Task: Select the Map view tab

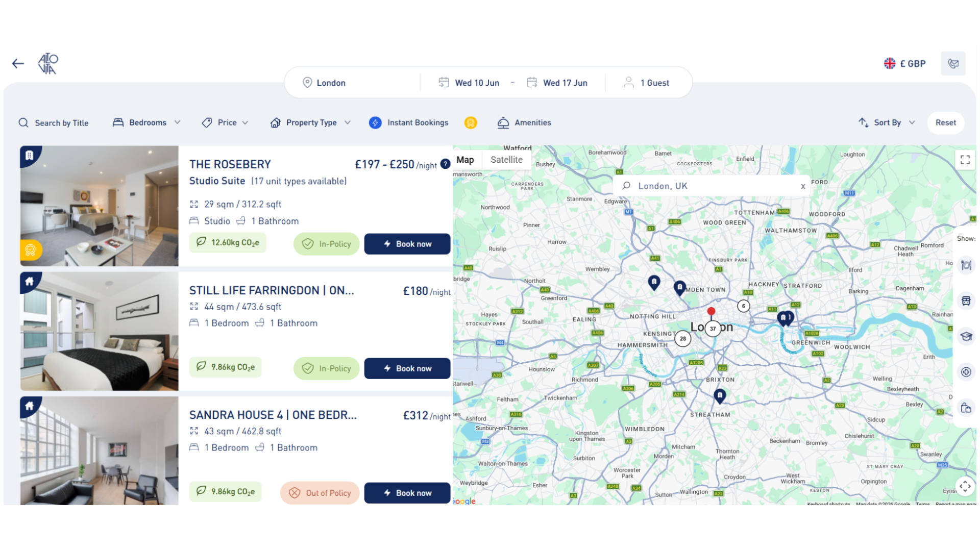Action: (465, 160)
